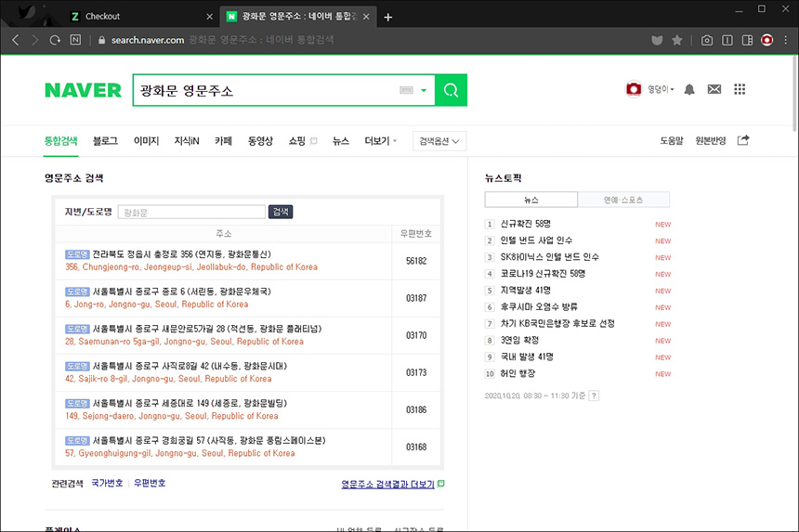
Task: Click the 원본반영 link
Action: [x=711, y=141]
